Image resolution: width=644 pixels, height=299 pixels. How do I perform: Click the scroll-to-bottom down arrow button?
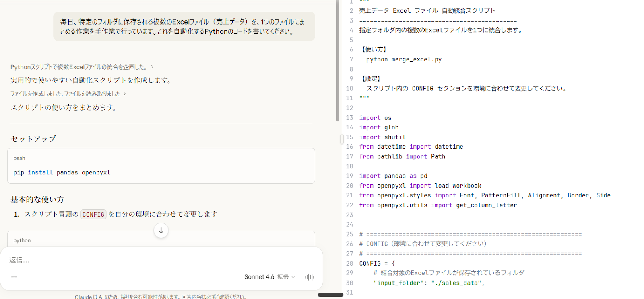coord(161,231)
